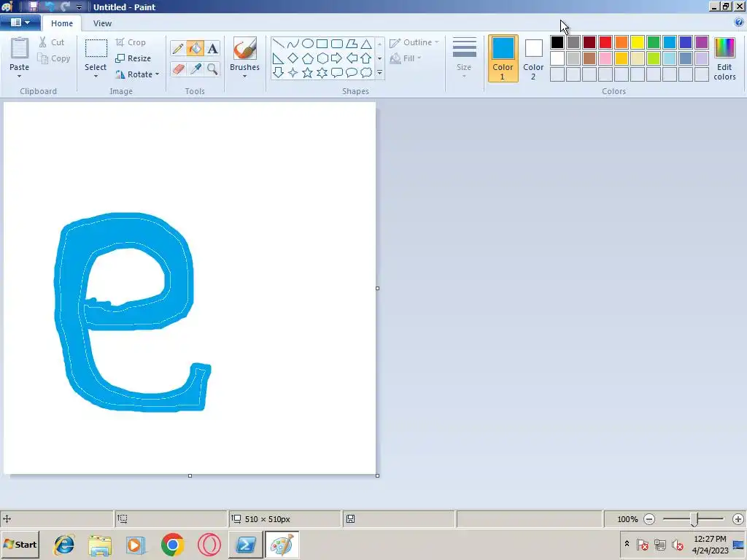Open the Windows Start menu
Image resolution: width=747 pixels, height=560 pixels.
point(20,545)
